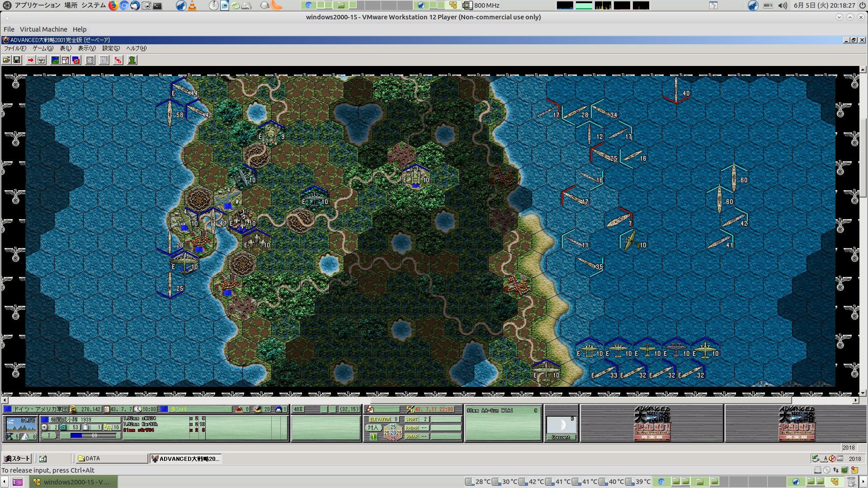The width and height of the screenshot is (868, 488).
Task: Open the map overview toolbar icon
Action: [x=55, y=60]
